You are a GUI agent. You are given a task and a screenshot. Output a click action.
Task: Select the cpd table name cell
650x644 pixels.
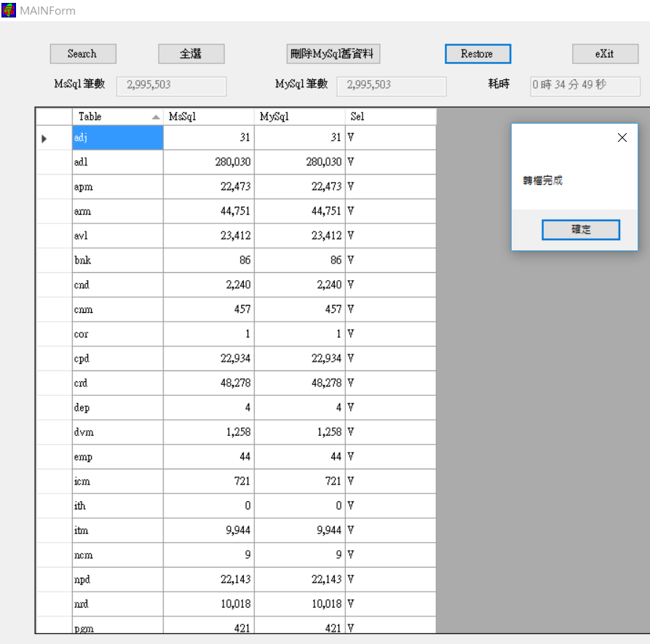[118, 359]
